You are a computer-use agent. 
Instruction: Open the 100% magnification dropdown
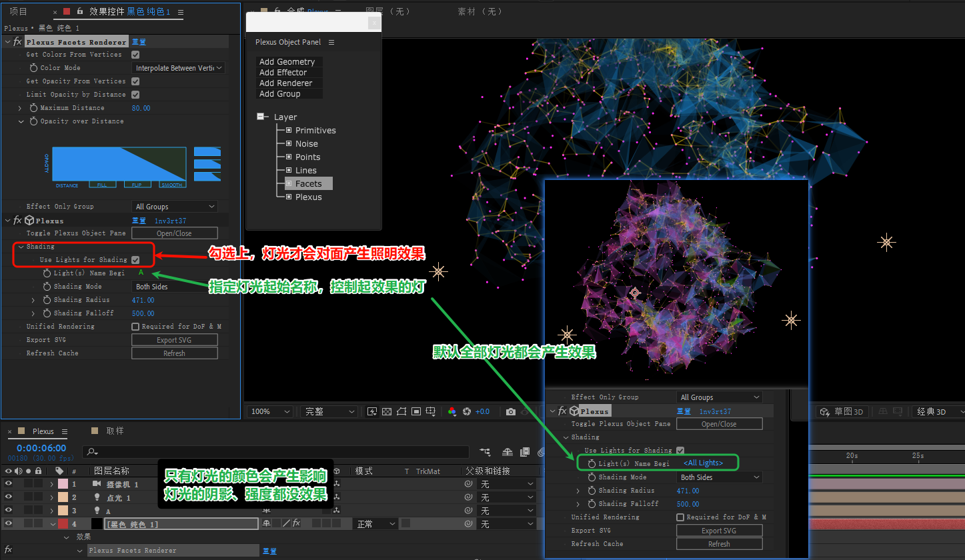(x=269, y=412)
